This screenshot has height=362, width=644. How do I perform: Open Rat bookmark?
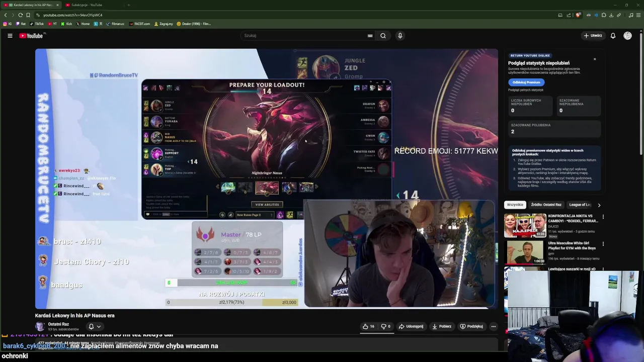21,24
